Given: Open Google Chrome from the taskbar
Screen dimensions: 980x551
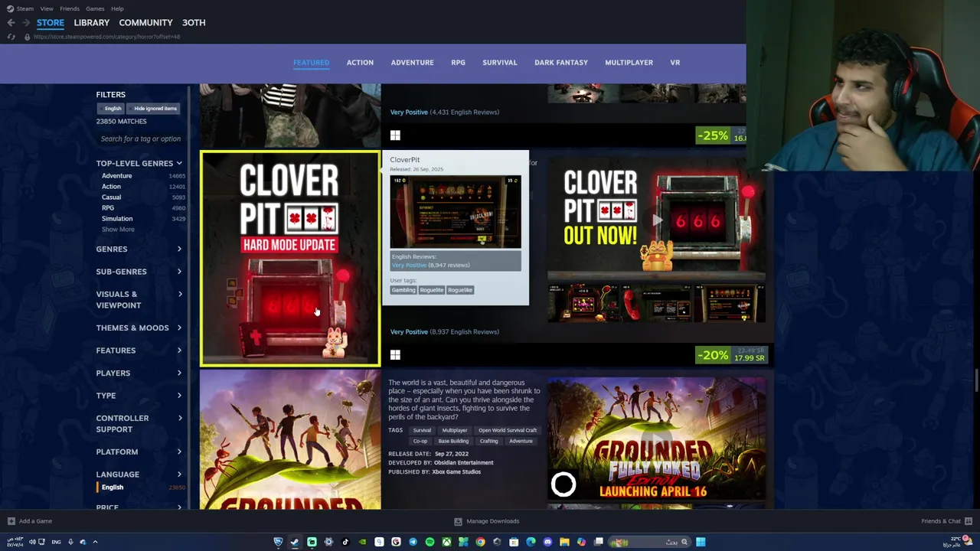Looking at the screenshot, I should (x=480, y=542).
